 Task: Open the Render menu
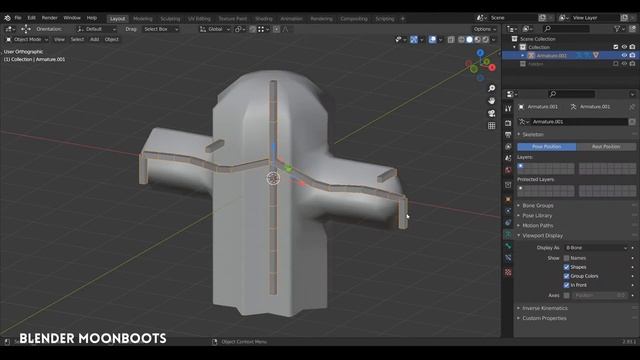[49, 18]
